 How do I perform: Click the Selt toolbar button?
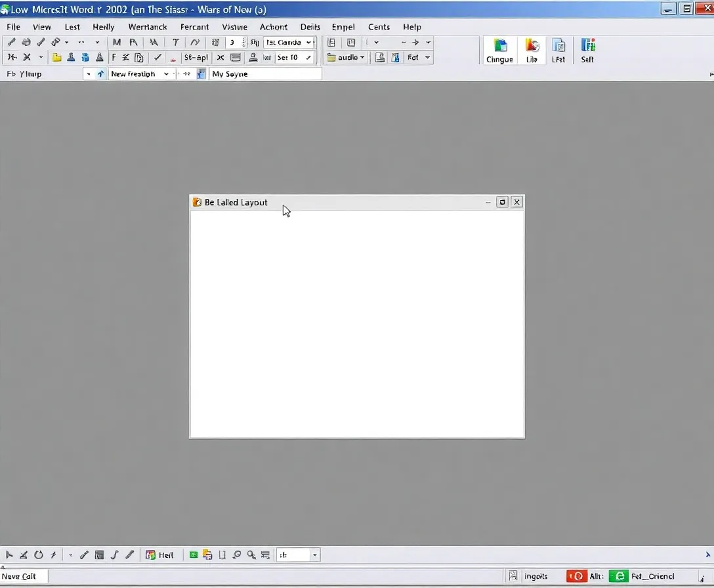(x=587, y=51)
